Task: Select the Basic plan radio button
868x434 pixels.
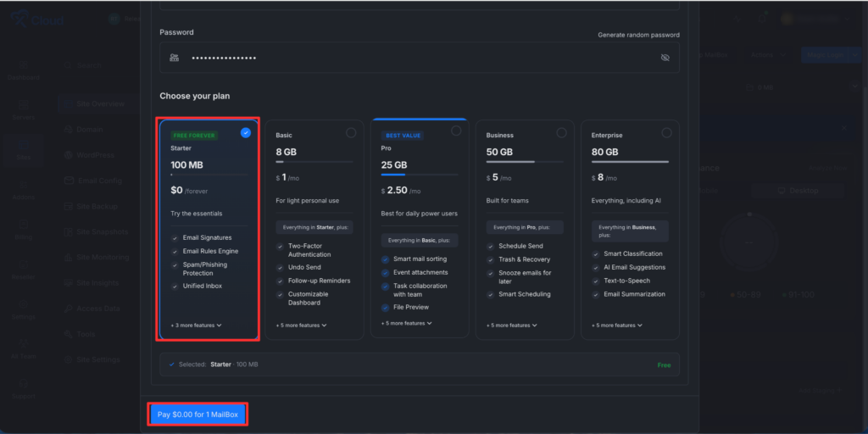Action: [x=351, y=133]
